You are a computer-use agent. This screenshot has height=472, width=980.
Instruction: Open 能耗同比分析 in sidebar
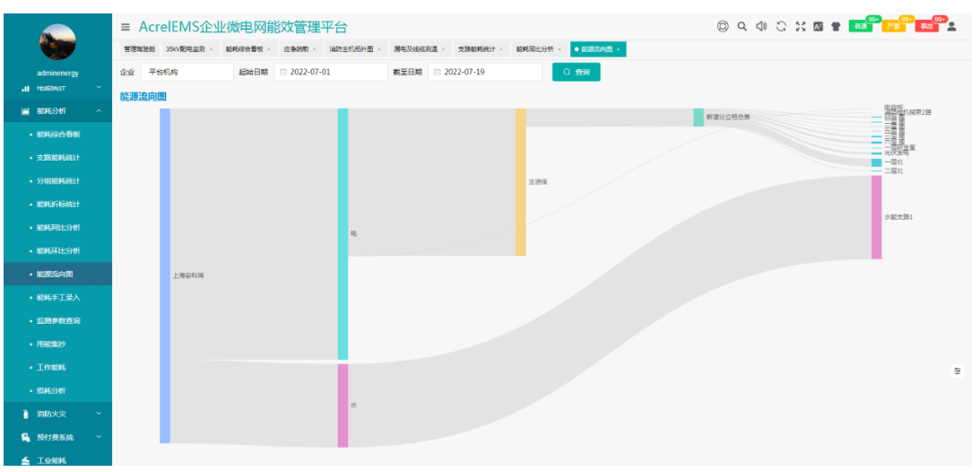pos(58,228)
